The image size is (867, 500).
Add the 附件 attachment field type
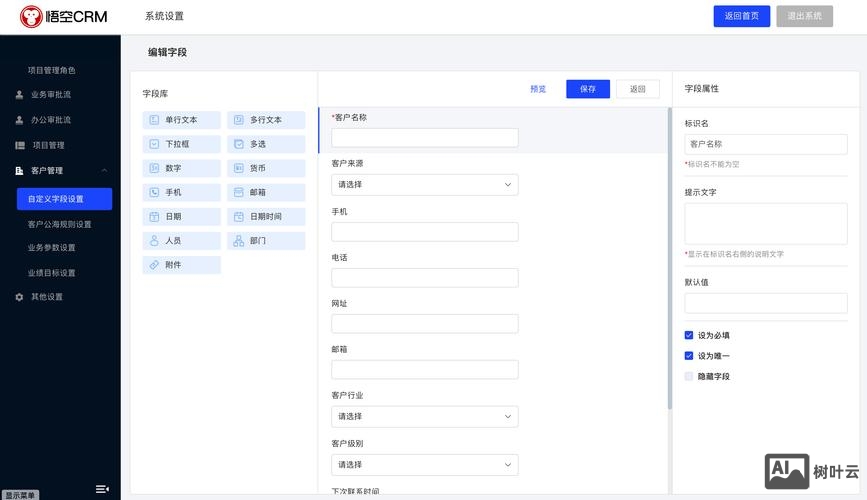point(181,265)
